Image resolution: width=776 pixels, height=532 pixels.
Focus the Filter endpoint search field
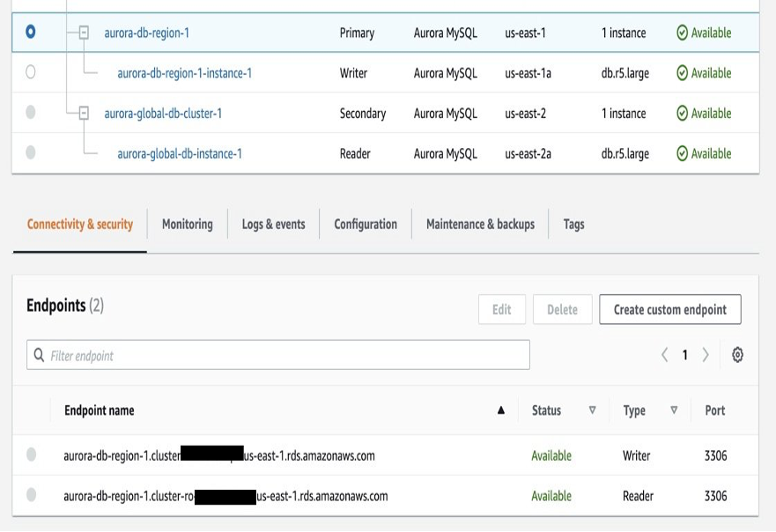(278, 355)
